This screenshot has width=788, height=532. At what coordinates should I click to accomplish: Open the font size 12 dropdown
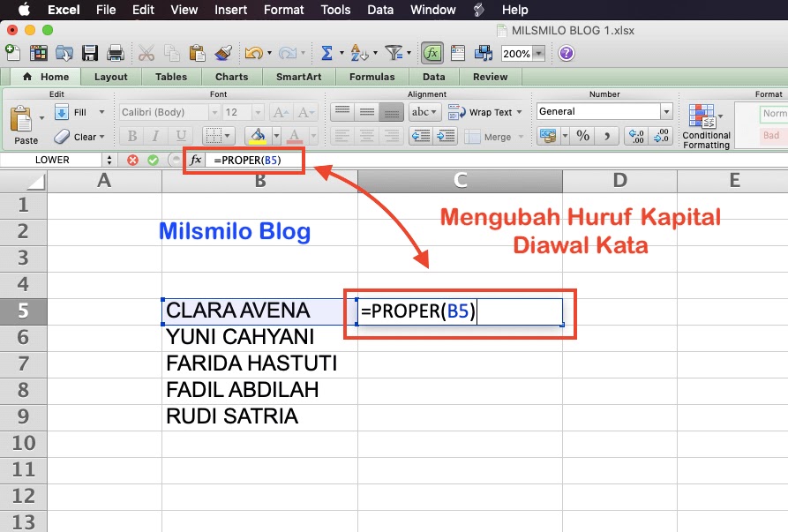tap(258, 112)
